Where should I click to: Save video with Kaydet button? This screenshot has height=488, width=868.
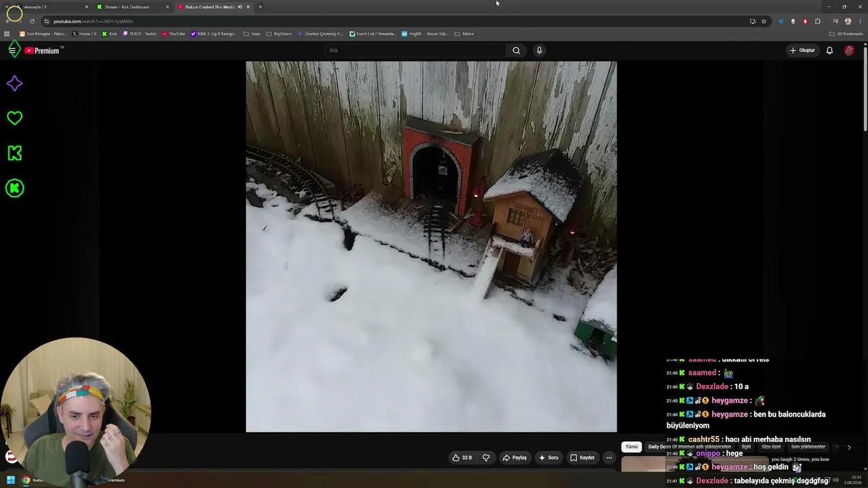pyautogui.click(x=582, y=457)
